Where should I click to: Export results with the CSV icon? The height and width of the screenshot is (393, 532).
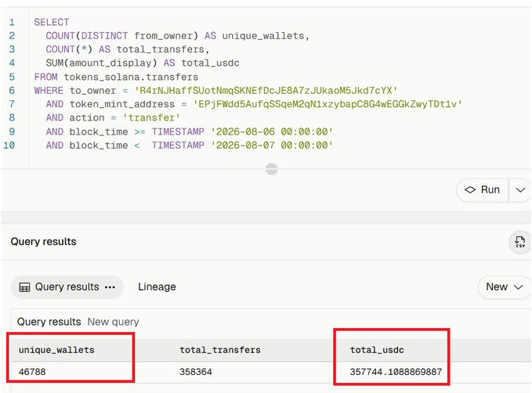(x=519, y=242)
